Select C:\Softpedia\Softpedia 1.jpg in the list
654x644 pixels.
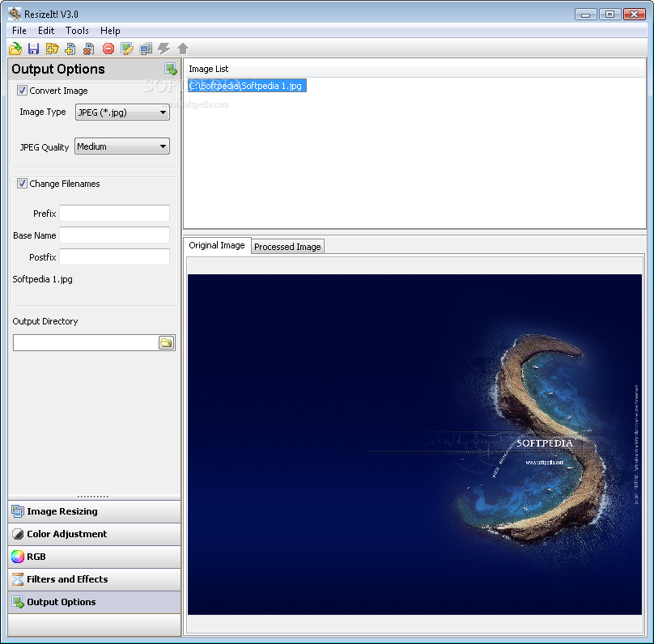(x=247, y=86)
